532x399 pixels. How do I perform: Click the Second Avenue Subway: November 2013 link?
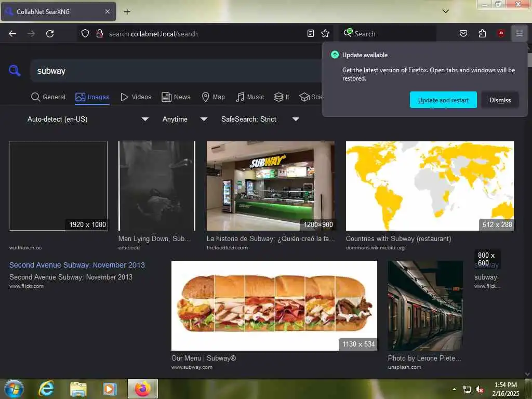77,265
